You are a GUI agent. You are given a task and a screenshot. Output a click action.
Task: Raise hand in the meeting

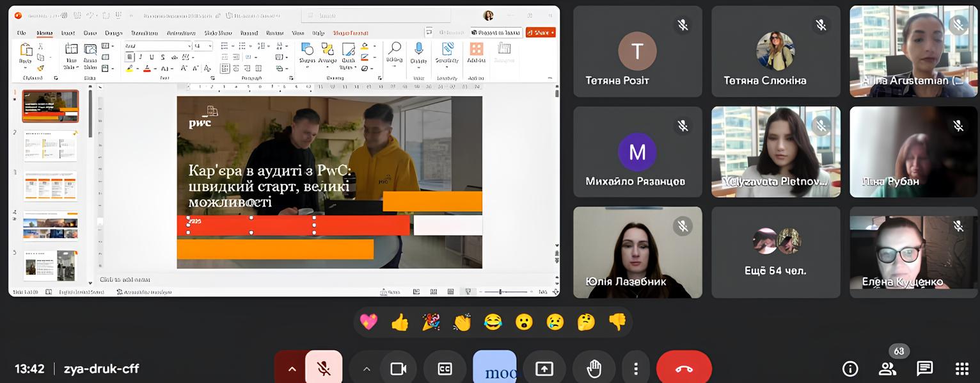(x=594, y=369)
